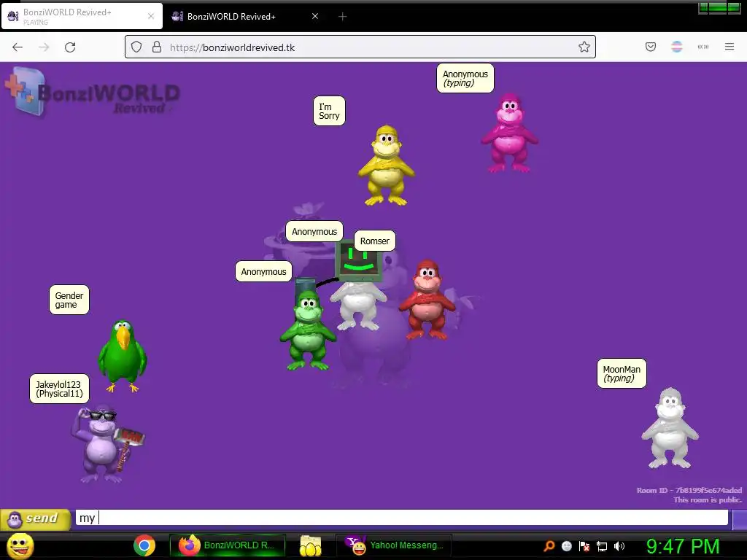747x560 pixels.
Task: Reload the page with the refresh icon
Action: 70,47
